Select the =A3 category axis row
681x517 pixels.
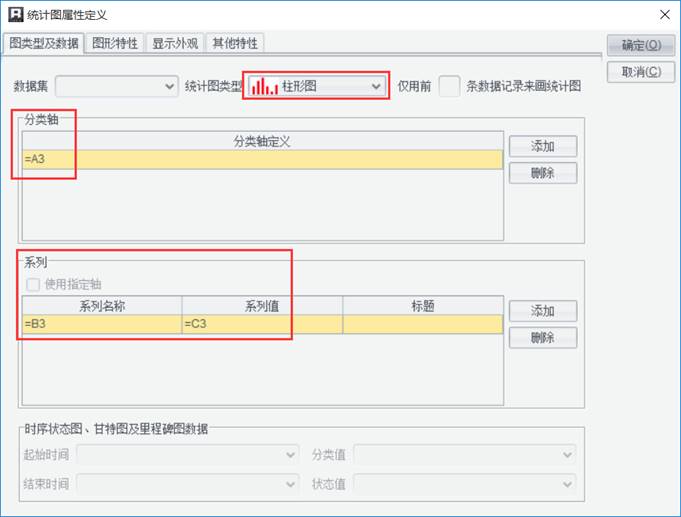263,159
